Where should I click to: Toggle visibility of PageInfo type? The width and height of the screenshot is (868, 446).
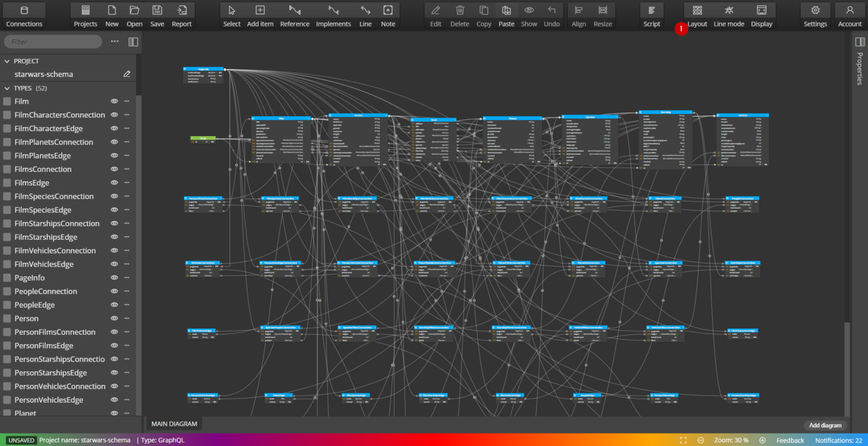click(x=114, y=278)
